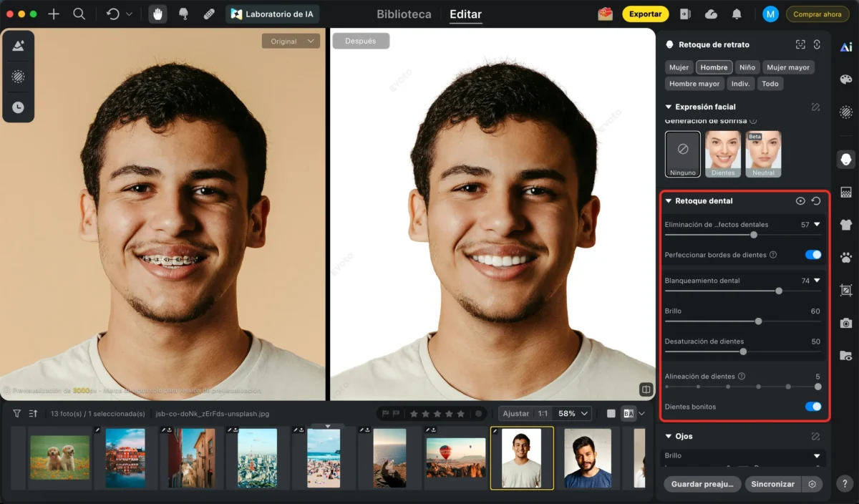Image resolution: width=859 pixels, height=504 pixels.
Task: Click the Sincronizar button
Action: pos(772,484)
